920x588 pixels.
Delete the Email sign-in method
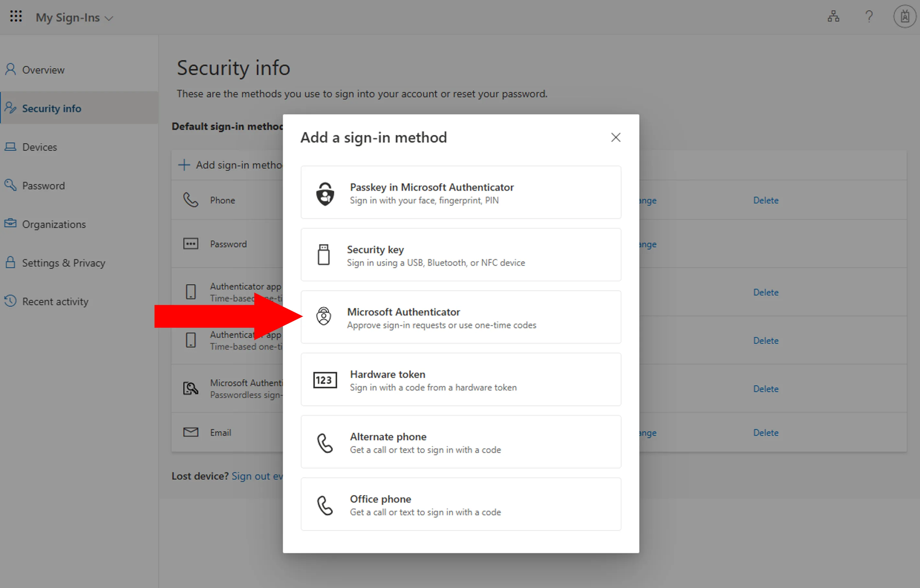(x=765, y=432)
